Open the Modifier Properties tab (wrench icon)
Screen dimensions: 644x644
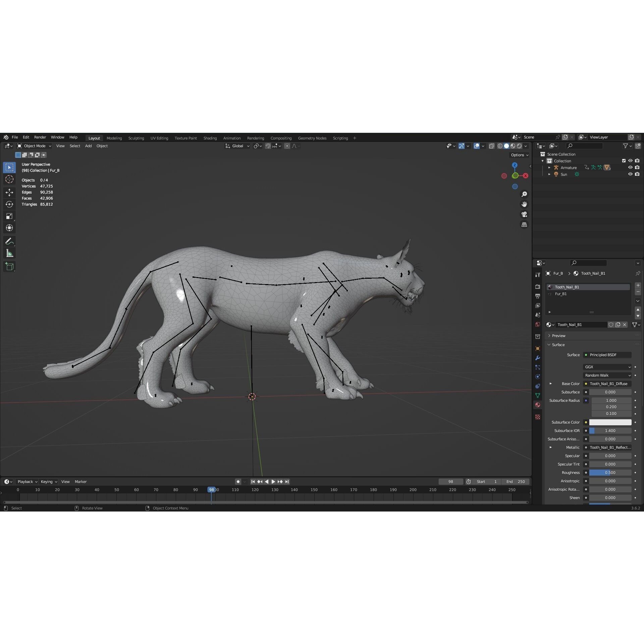538,358
